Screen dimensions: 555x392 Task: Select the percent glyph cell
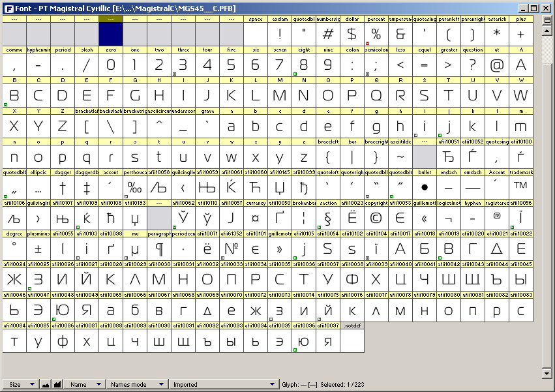click(x=376, y=34)
